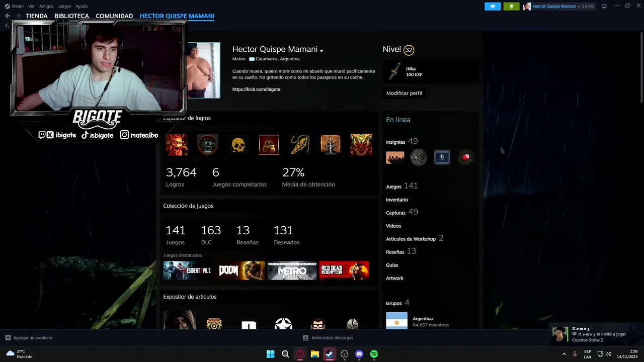Click Modificar perfil button
The width and height of the screenshot is (644, 362).
pyautogui.click(x=404, y=93)
